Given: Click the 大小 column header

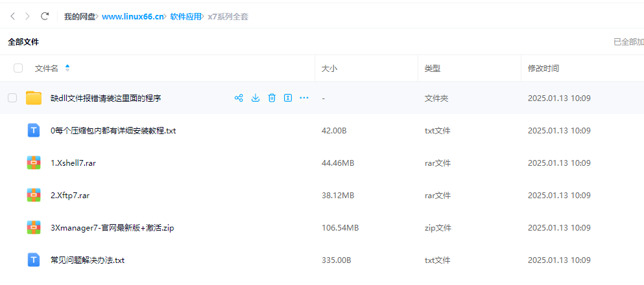Looking at the screenshot, I should click(x=329, y=69).
